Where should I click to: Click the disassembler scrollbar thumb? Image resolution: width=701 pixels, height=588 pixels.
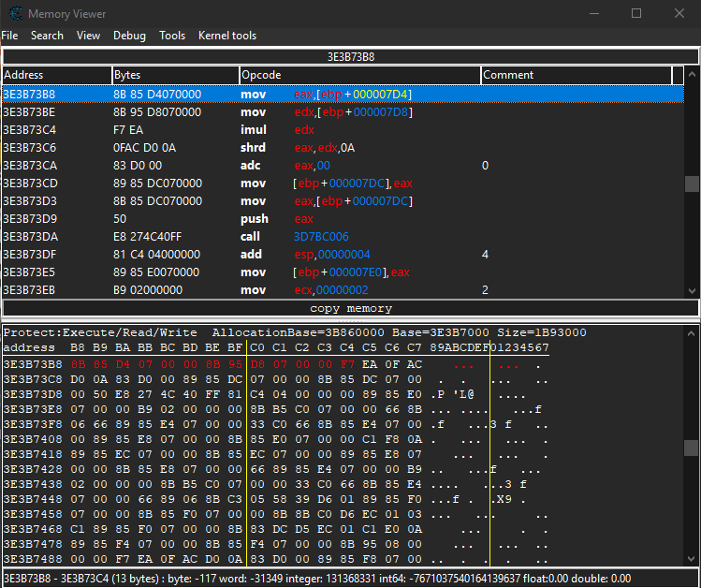[x=692, y=184]
